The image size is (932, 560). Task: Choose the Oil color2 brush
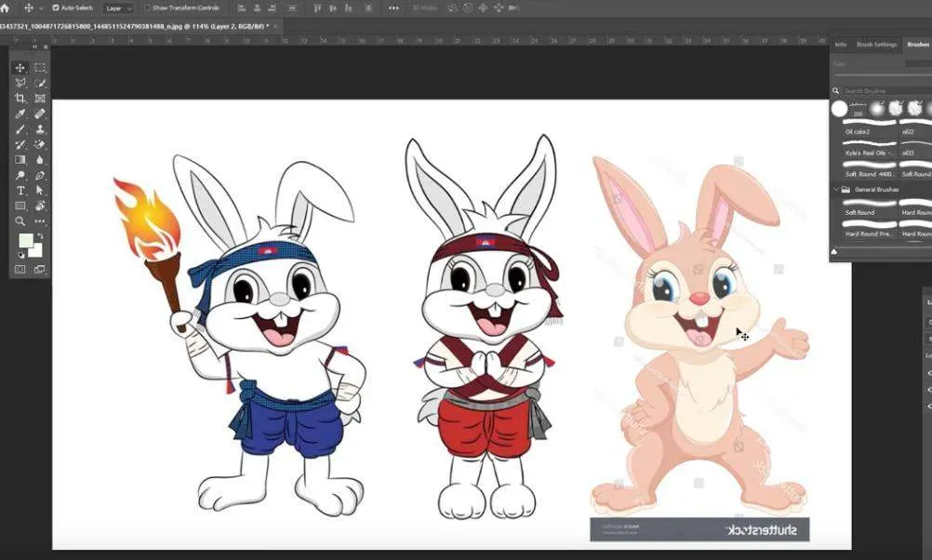(871, 127)
